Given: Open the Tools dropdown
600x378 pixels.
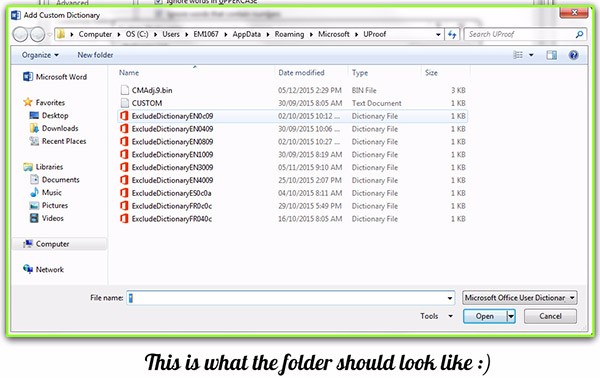Looking at the screenshot, I should point(436,316).
